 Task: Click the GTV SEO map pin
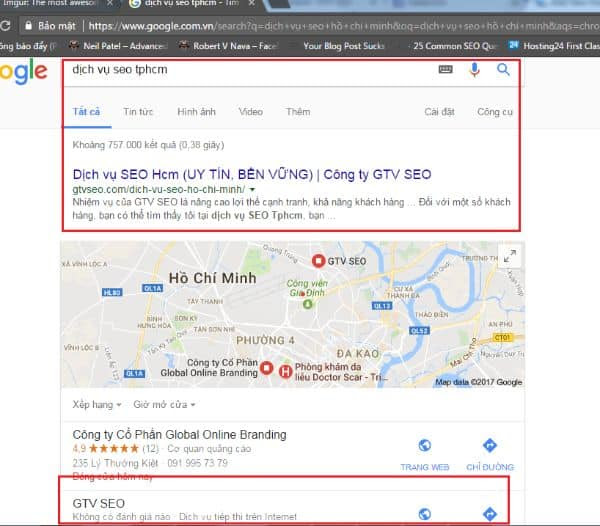tap(318, 261)
